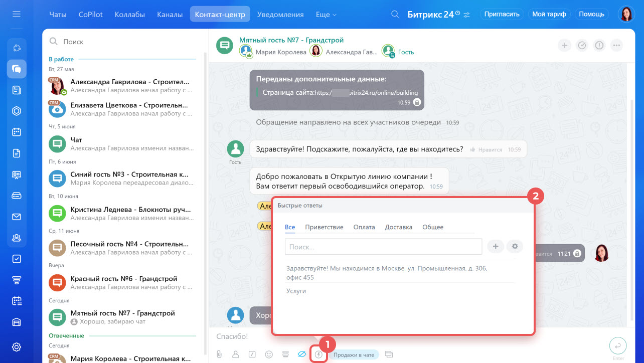Click the Помощь button
This screenshot has width=644, height=363.
click(x=592, y=14)
